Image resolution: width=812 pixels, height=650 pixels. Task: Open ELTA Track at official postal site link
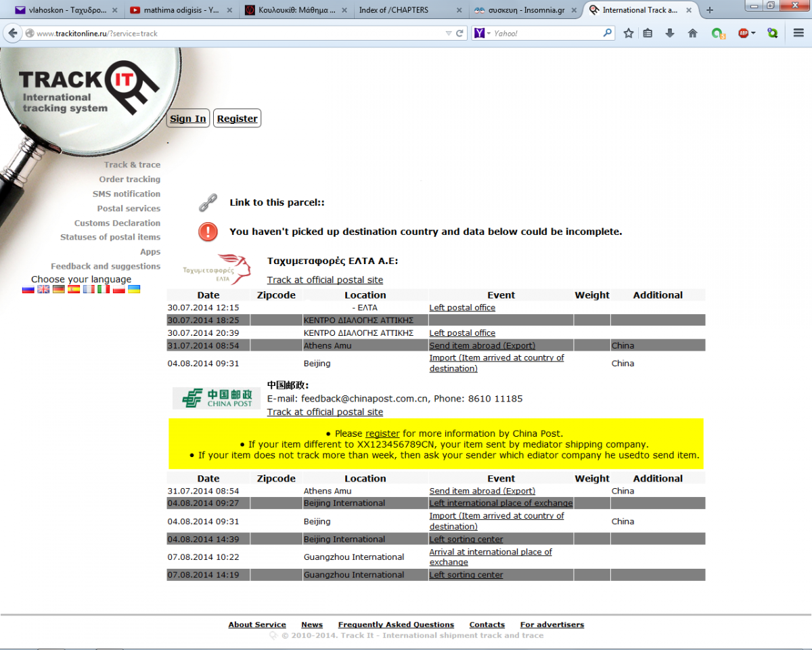[x=325, y=280]
